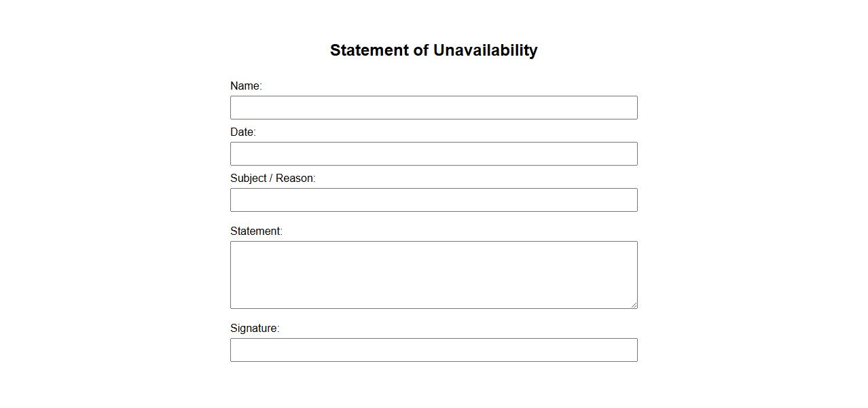Click the word "Subject" in the form label

tap(248, 179)
